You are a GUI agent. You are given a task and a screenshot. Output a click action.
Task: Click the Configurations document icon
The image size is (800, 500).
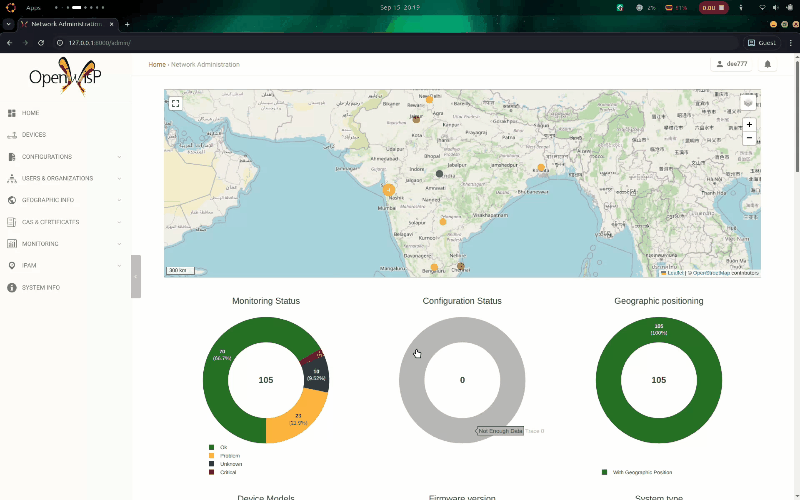click(12, 157)
